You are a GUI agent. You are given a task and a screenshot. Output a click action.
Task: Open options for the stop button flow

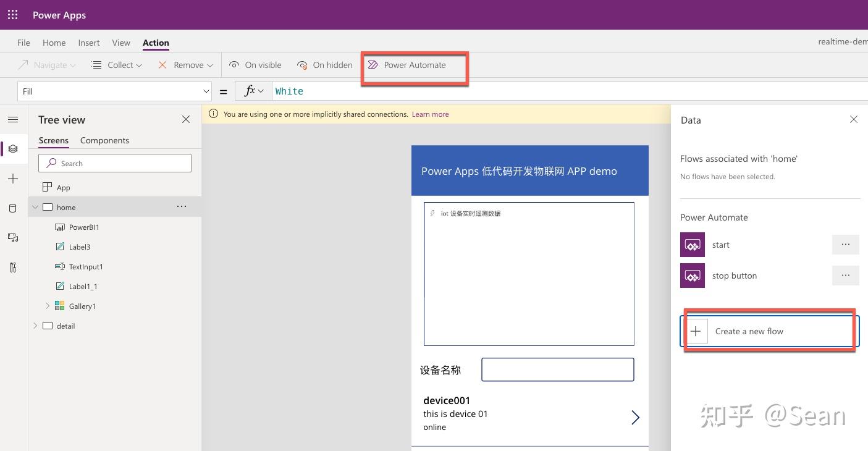(x=845, y=276)
